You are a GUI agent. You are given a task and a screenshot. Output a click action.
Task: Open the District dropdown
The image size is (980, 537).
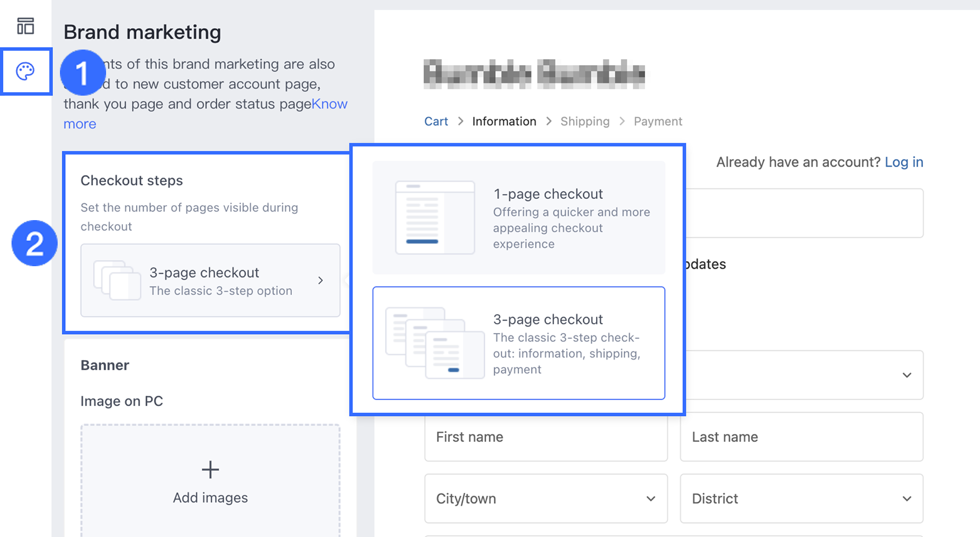click(801, 498)
